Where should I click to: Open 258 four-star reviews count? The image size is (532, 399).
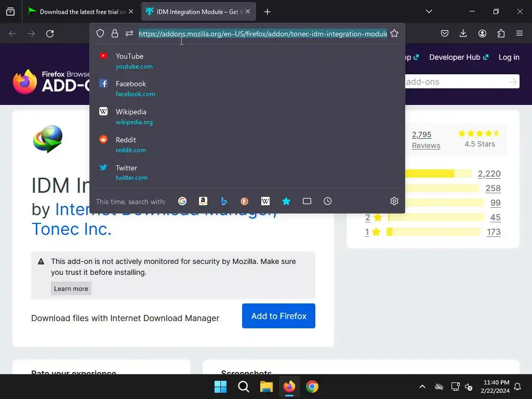[x=493, y=188]
